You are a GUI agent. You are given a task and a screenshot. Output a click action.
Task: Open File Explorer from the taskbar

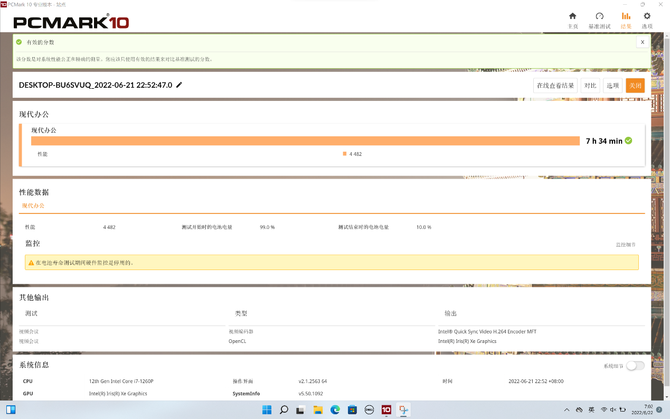(318, 410)
